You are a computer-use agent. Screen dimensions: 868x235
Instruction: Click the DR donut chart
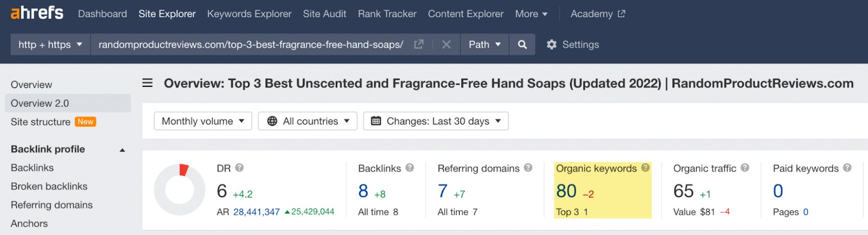click(x=180, y=190)
